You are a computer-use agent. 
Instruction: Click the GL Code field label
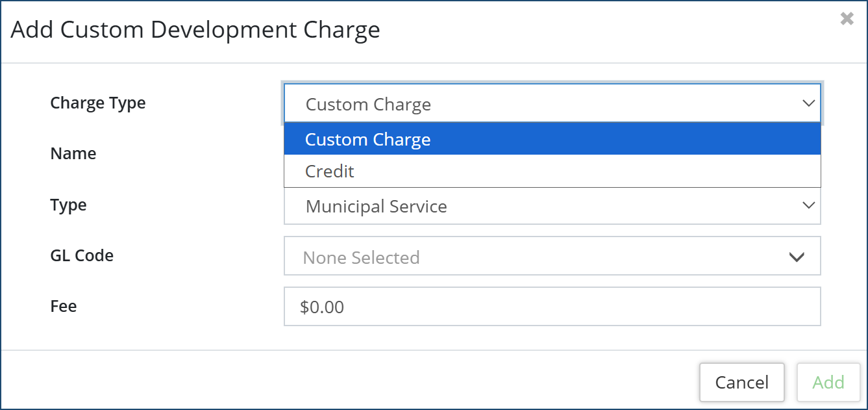[82, 255]
